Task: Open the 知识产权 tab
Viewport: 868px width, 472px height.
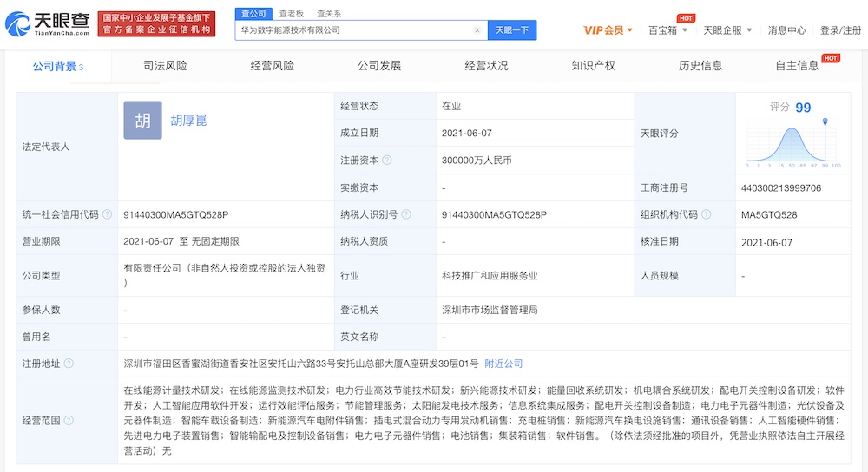Action: coord(594,66)
